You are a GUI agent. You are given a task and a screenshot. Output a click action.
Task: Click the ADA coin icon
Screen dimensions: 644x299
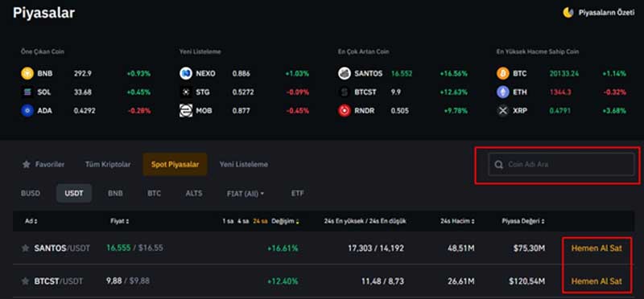pyautogui.click(x=27, y=111)
